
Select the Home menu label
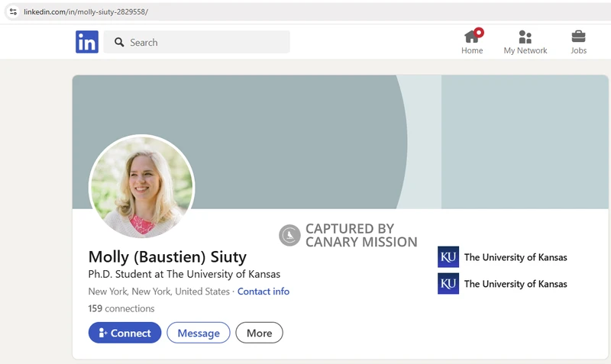472,50
